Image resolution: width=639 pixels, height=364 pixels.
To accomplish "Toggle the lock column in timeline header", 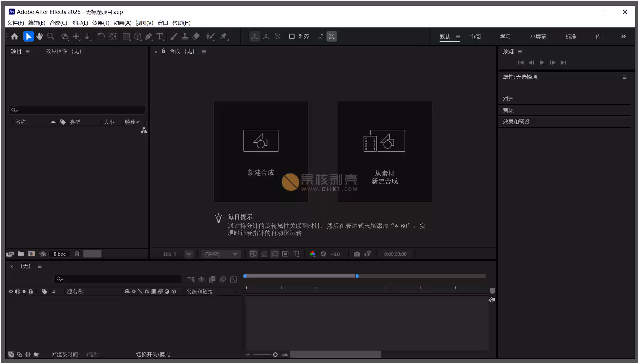I will click(x=30, y=291).
